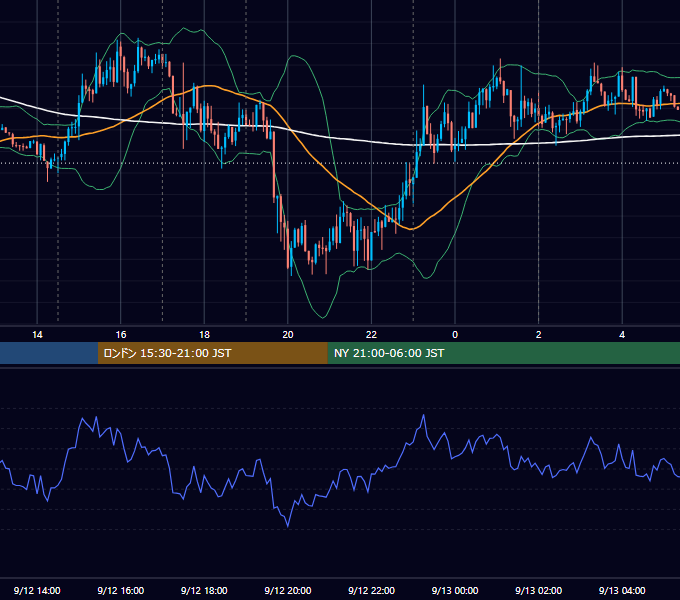The height and width of the screenshot is (600, 680).
Task: Click the Bollinger lower band trough after 20:00
Action: point(323,317)
